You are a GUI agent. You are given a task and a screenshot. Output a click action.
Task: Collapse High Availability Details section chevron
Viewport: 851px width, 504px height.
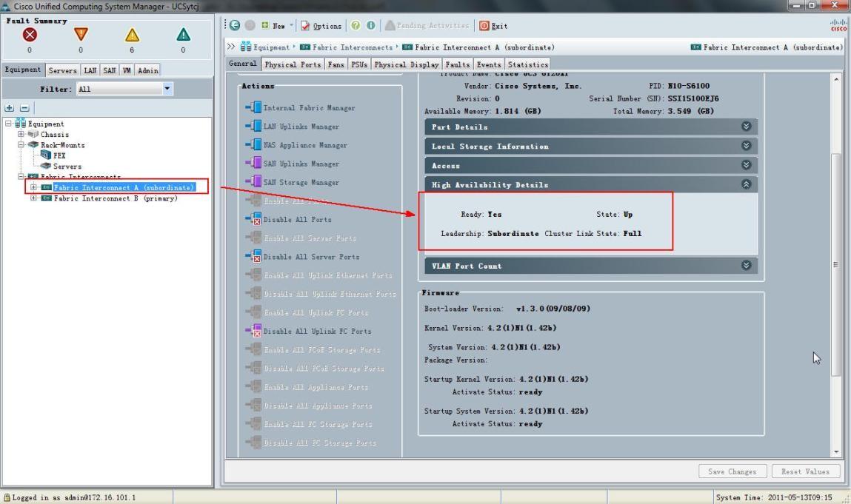[x=747, y=184]
